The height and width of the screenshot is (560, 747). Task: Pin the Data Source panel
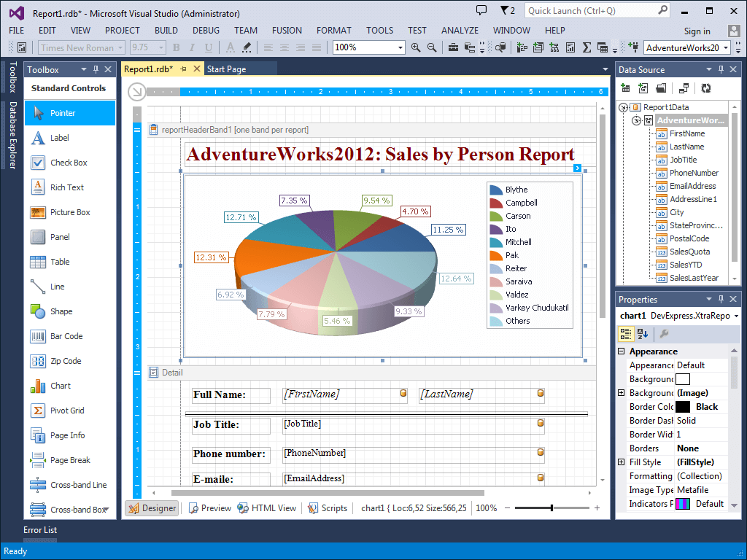[x=721, y=69]
